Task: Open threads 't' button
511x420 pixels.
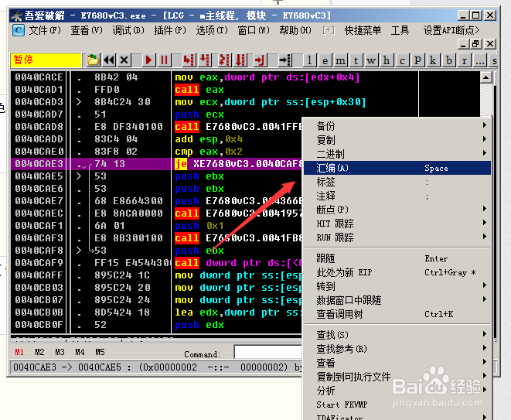Action: coord(356,60)
